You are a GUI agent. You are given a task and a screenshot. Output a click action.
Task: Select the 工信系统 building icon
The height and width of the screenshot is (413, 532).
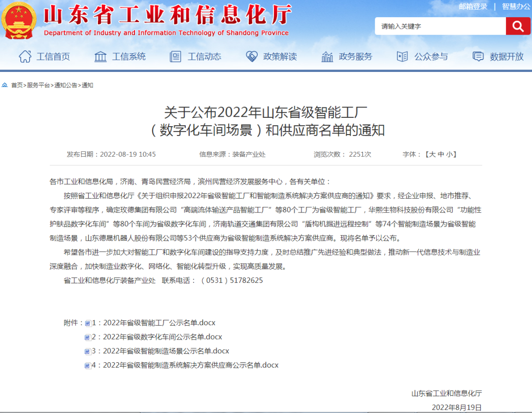click(x=100, y=56)
